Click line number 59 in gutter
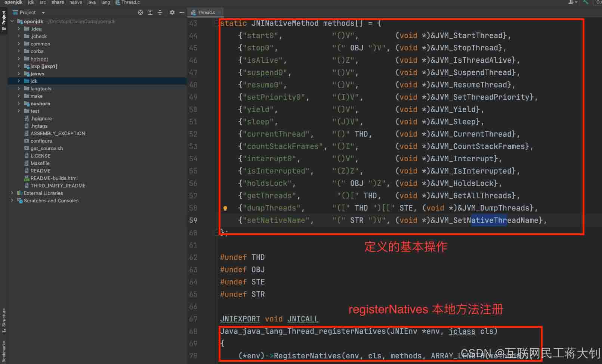The image size is (602, 364). [193, 220]
